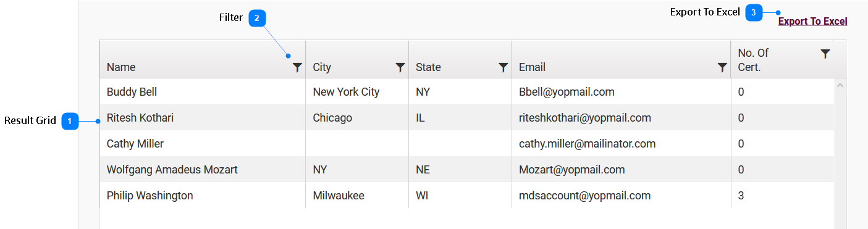This screenshot has height=229, width=868.
Task: Open the State column filter icon
Action: click(504, 67)
